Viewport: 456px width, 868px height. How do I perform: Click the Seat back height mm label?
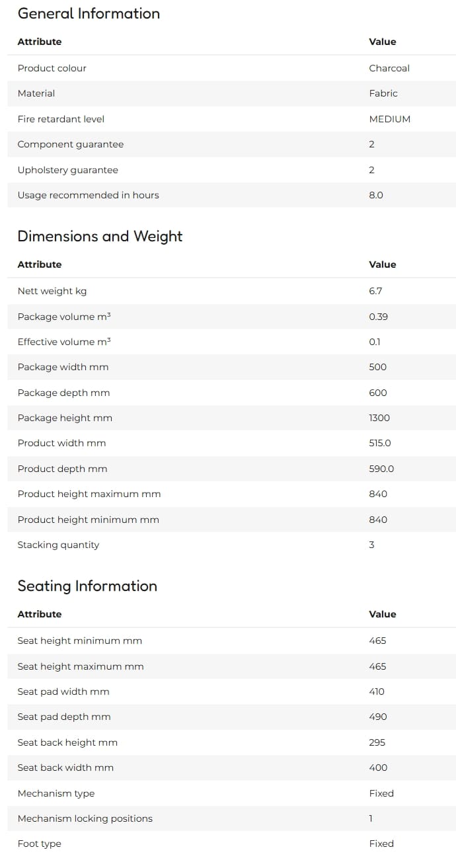click(x=67, y=742)
